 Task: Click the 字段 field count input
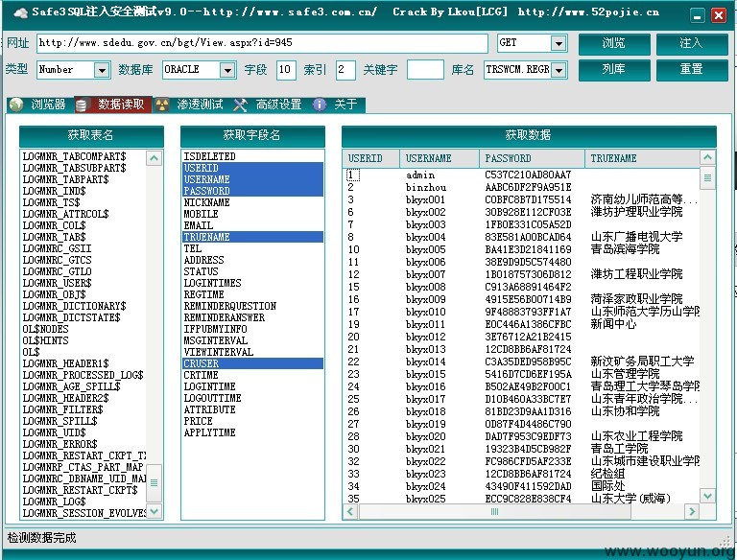(286, 70)
